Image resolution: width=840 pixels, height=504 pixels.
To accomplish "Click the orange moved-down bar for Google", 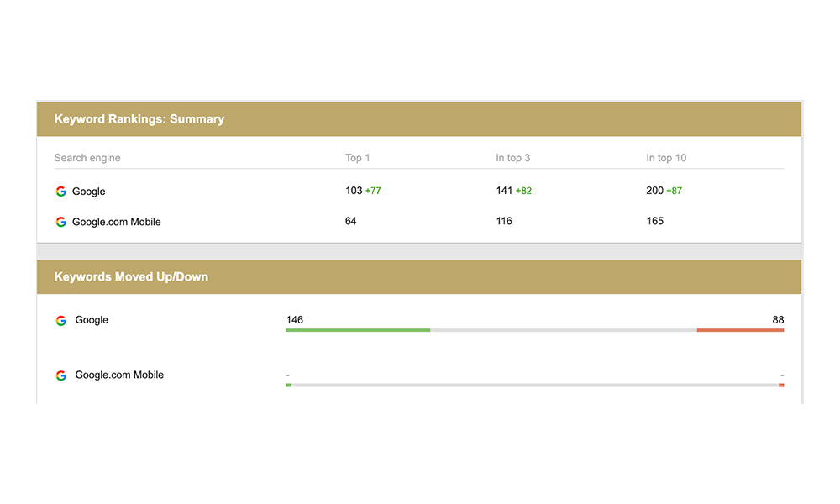I will pos(740,330).
